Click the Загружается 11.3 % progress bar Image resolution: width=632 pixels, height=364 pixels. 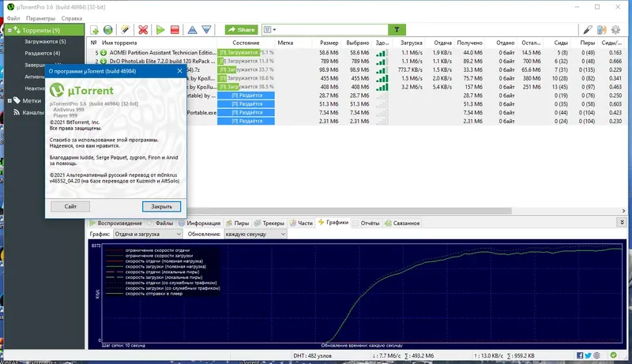click(x=246, y=62)
